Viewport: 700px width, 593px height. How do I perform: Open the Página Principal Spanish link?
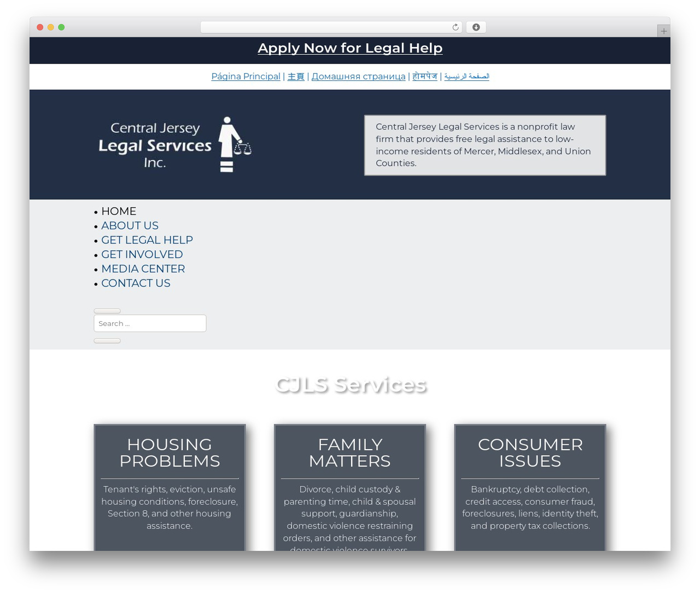click(246, 77)
